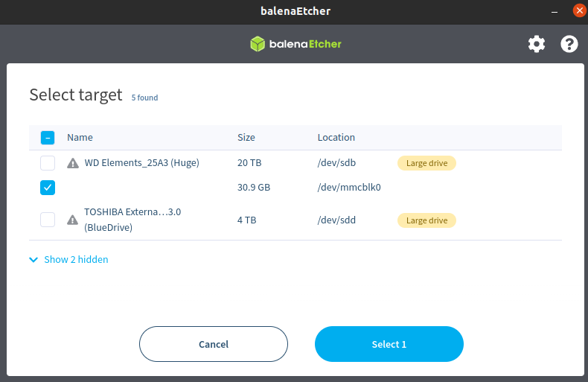Tick the WD Elements_25A3 checkbox
Screen dimensions: 588x382
48,163
